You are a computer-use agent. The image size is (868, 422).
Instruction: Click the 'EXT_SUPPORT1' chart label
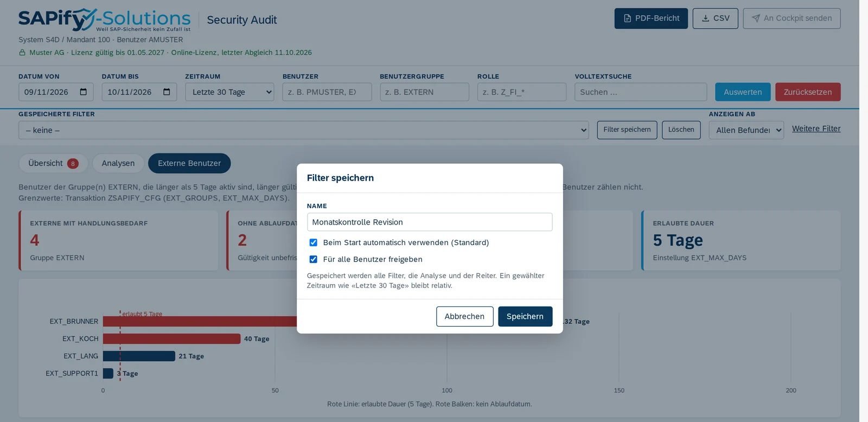pos(72,374)
